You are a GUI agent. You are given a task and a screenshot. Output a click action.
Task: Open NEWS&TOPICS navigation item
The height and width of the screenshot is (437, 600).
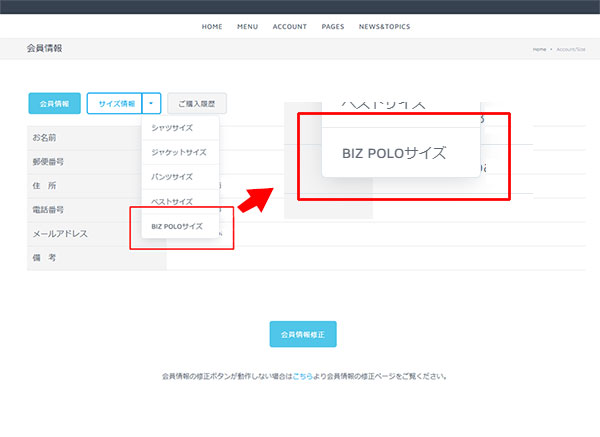click(x=384, y=26)
